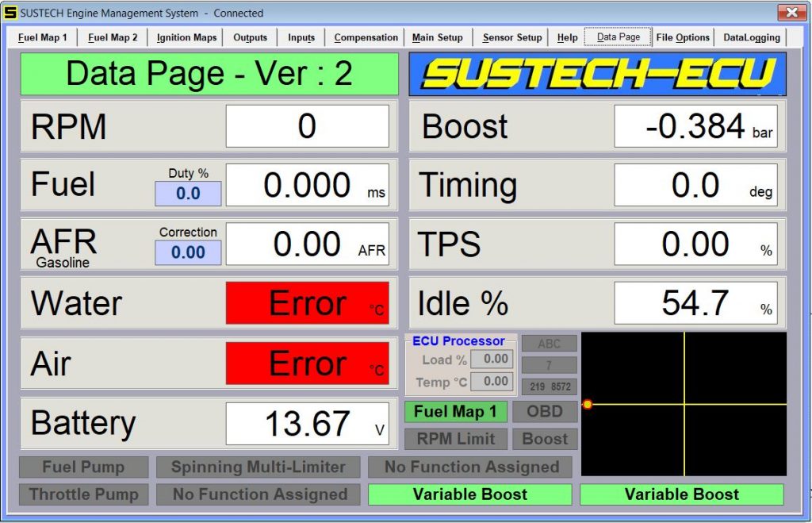This screenshot has width=812, height=523.
Task: Close the SUSTECH Engine Management window
Action: click(790, 13)
